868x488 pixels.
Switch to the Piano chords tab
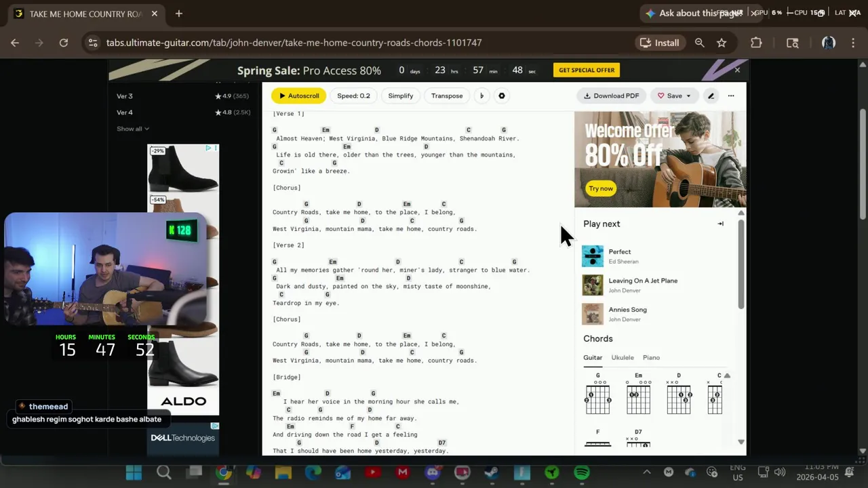click(651, 358)
